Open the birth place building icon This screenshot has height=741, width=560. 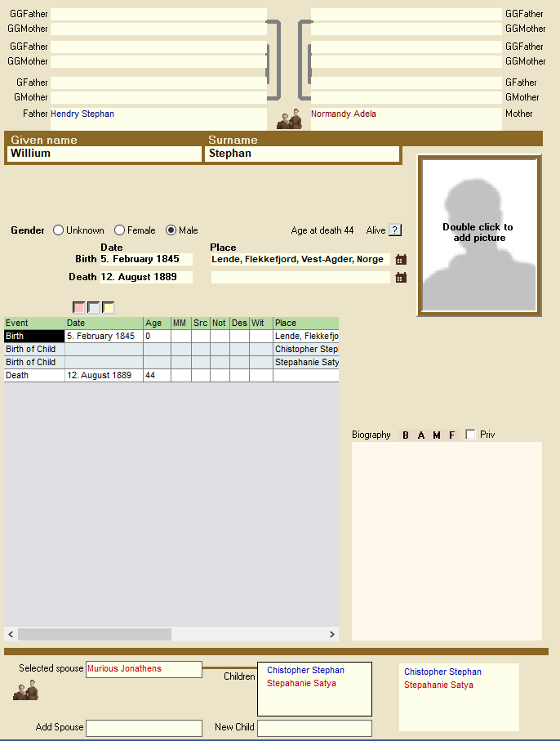[x=401, y=260]
